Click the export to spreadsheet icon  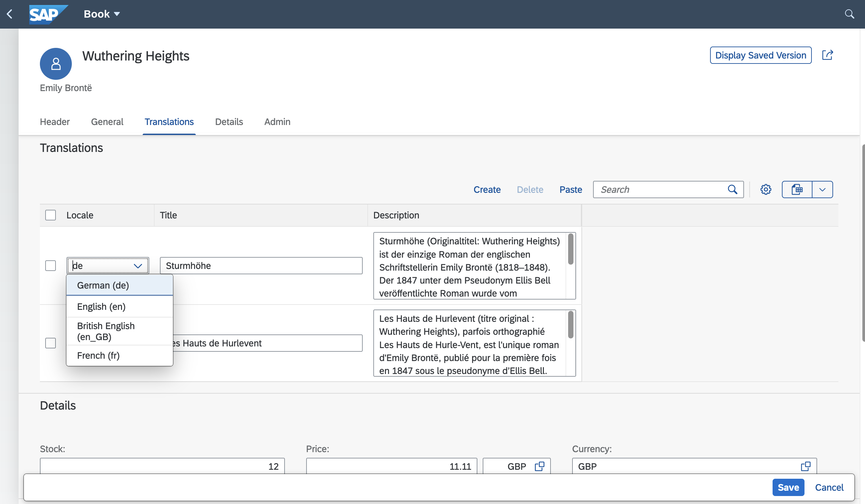[x=797, y=189]
